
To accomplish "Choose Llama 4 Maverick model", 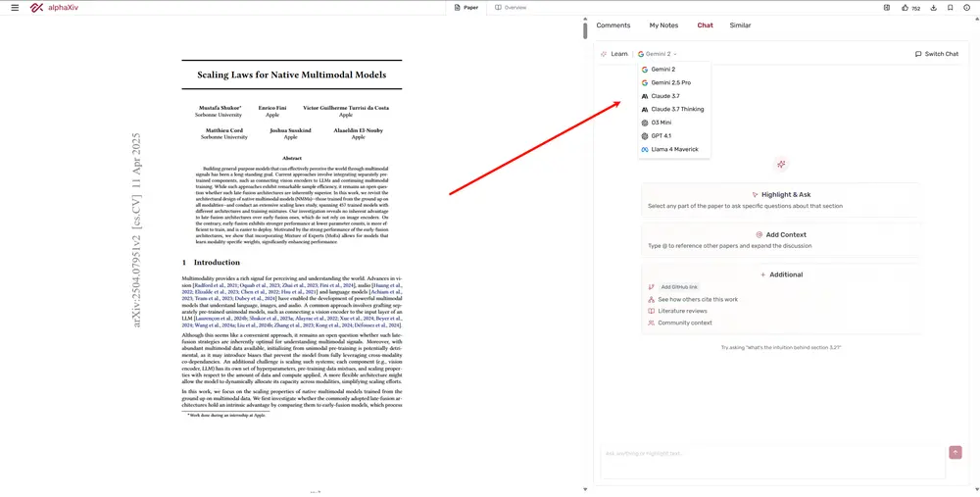I will [674, 149].
